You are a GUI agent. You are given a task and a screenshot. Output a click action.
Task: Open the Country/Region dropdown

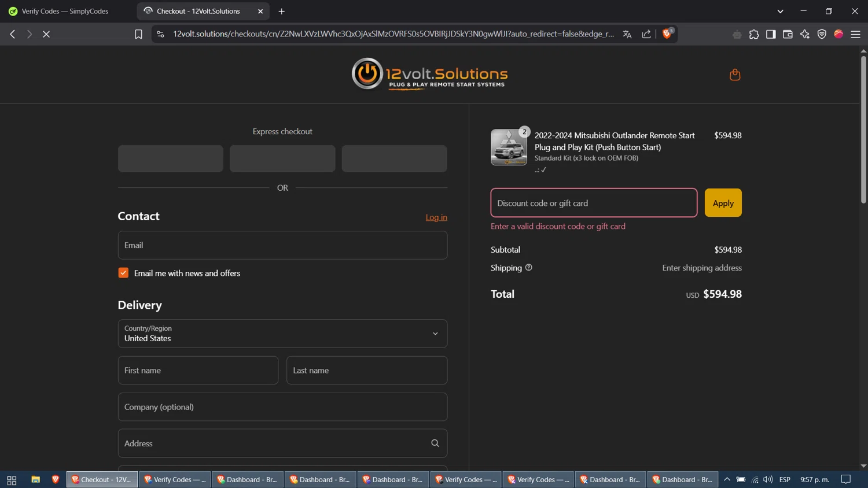point(282,334)
